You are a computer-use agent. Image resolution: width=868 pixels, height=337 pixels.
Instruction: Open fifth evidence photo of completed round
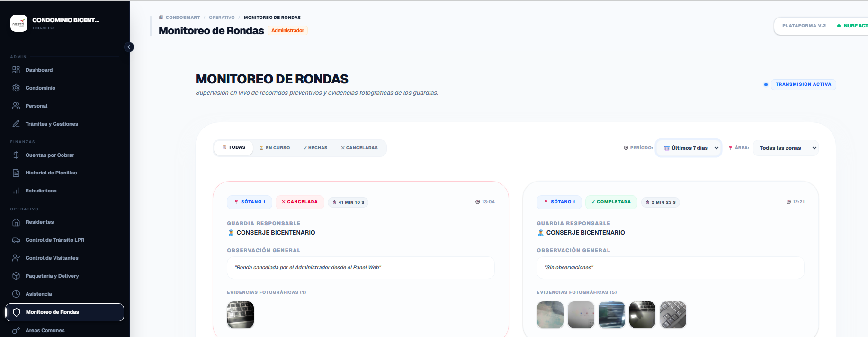click(x=673, y=315)
